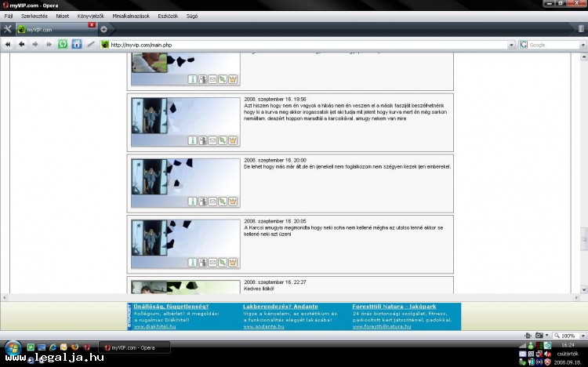Click info icon on 20:00 message card
Screen dimensions: 588x367
192,202
